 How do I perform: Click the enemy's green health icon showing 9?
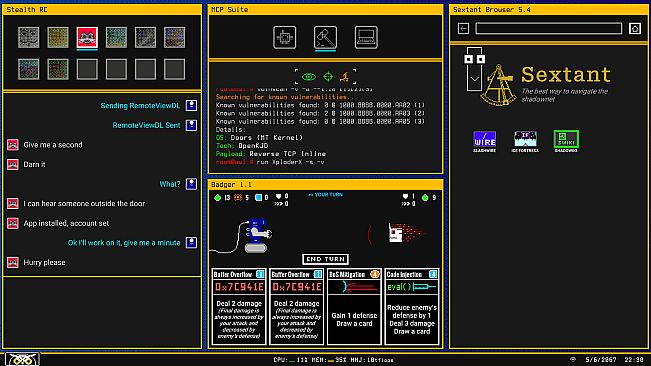coord(425,198)
